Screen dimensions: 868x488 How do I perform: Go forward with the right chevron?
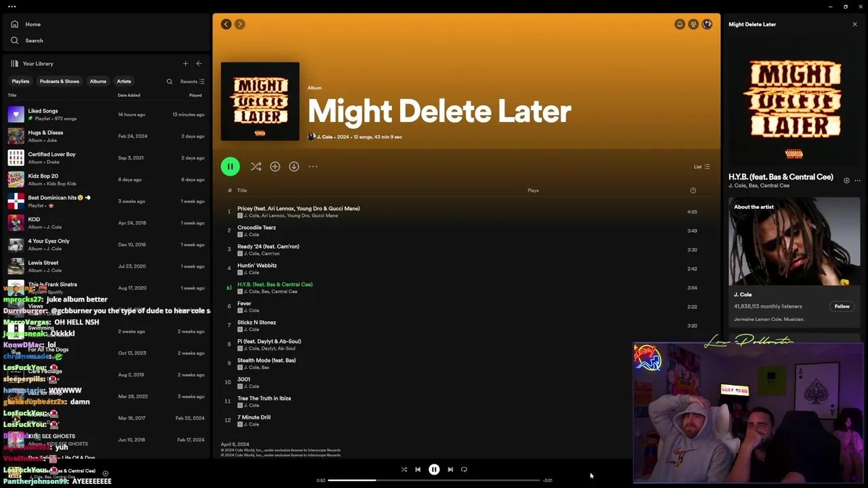click(x=239, y=24)
